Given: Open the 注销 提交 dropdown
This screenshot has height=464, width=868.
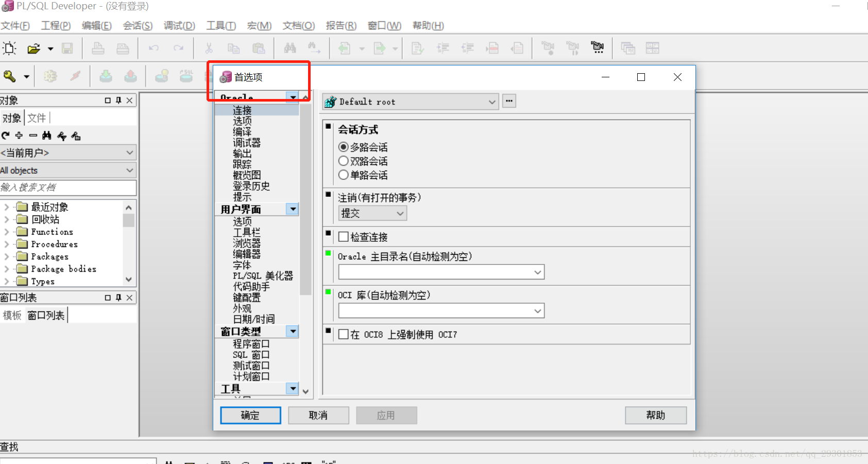Looking at the screenshot, I should 372,213.
